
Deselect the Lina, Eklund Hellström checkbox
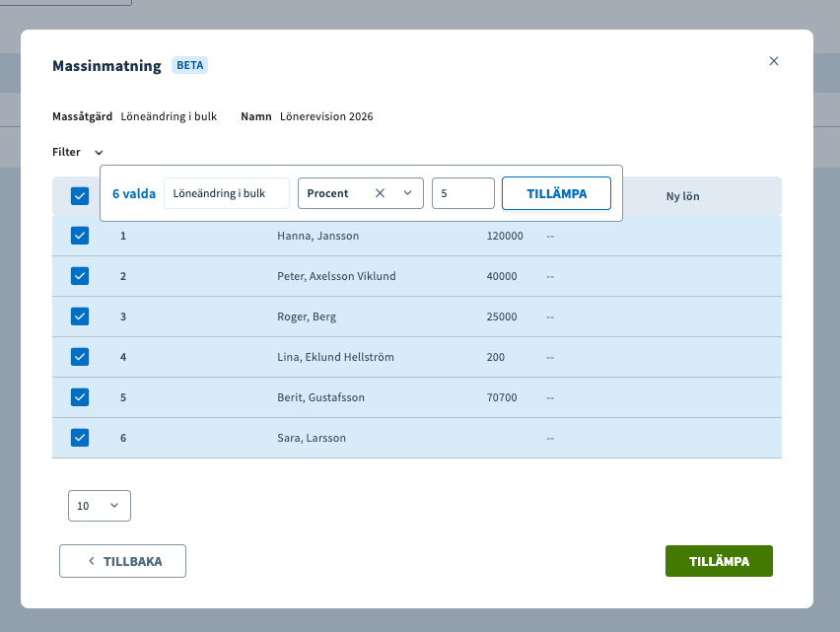80,357
